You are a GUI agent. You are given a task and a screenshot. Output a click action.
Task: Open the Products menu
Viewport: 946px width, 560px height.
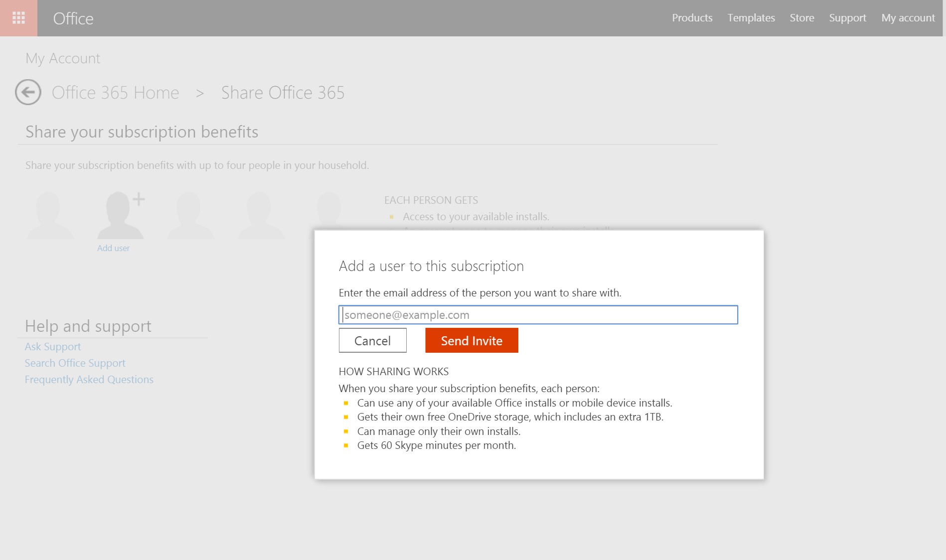coord(692,18)
